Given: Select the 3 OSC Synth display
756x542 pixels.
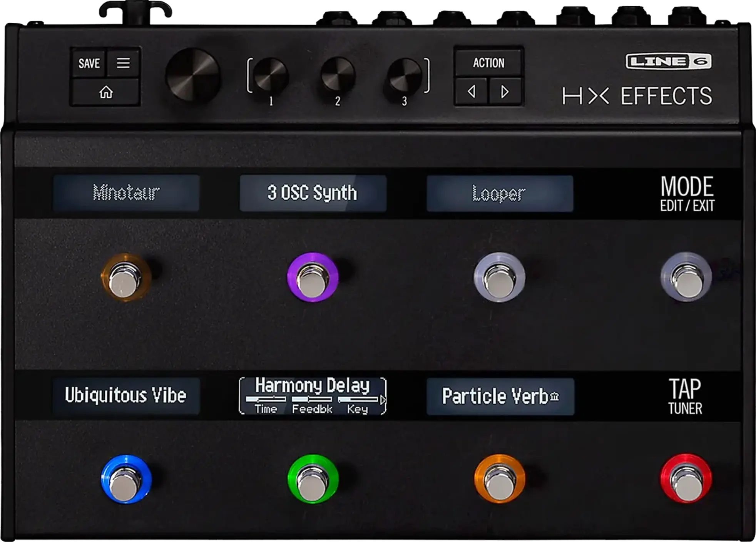Looking at the screenshot, I should [313, 193].
